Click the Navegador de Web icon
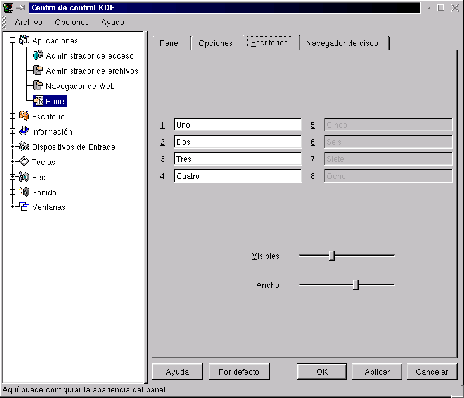This screenshot has width=464, height=398. [x=38, y=86]
